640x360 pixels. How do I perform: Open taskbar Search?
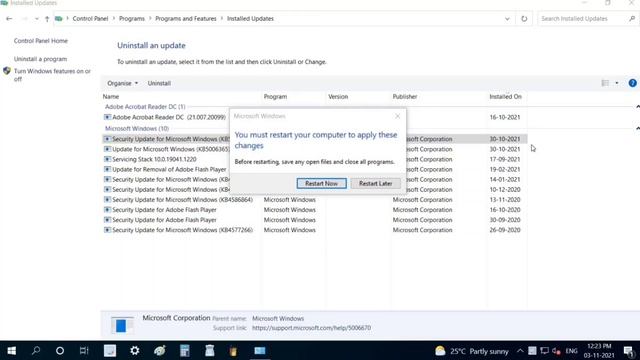click(36, 351)
